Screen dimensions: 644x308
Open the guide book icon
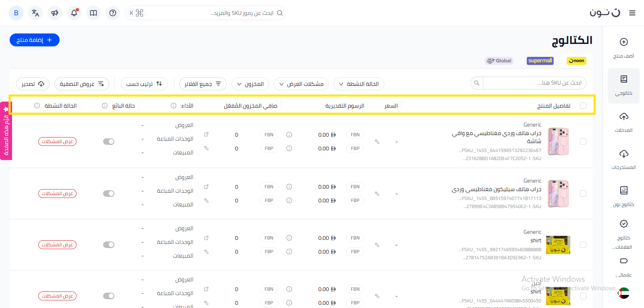pos(93,13)
